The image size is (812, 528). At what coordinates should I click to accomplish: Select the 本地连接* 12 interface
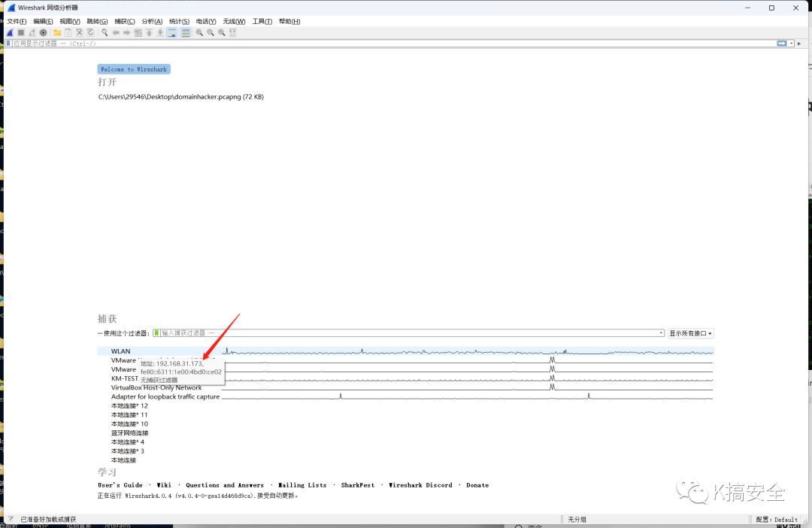(x=129, y=405)
